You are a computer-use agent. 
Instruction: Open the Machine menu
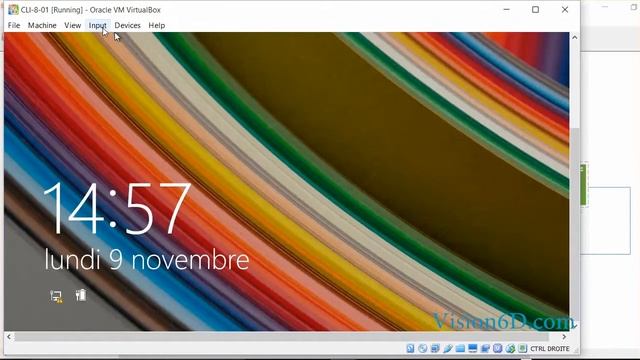42,25
